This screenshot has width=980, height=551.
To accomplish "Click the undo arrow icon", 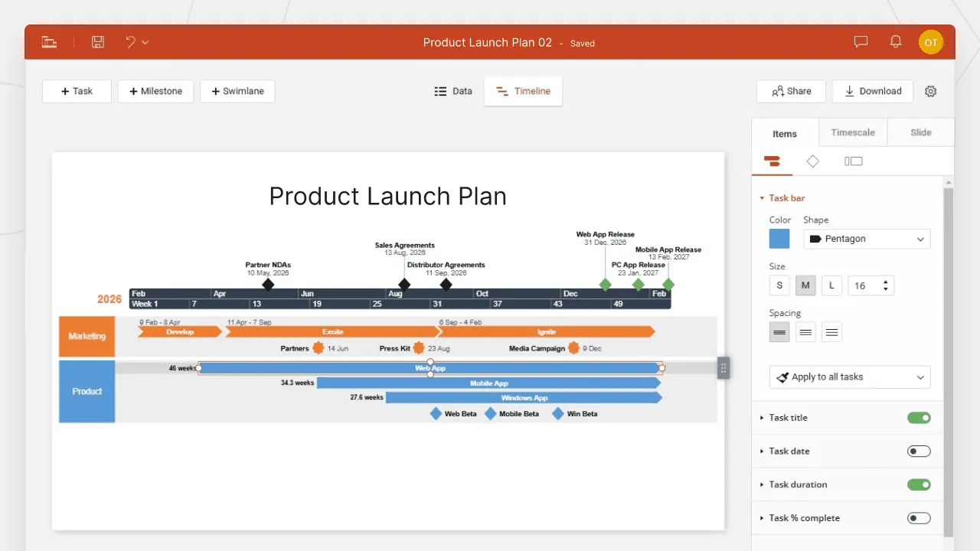I will [130, 42].
